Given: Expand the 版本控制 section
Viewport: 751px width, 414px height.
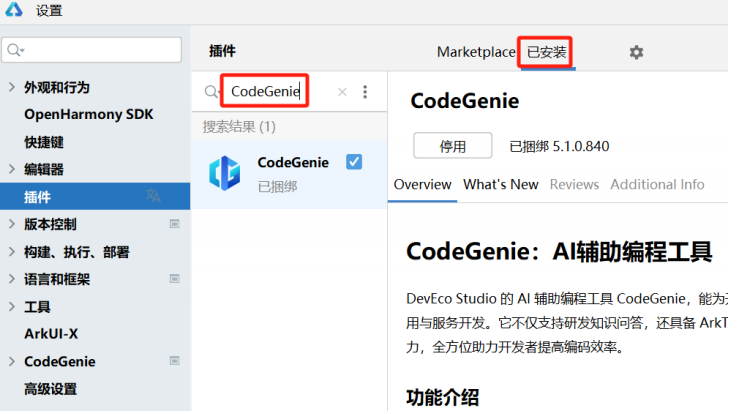Looking at the screenshot, I should pyautogui.click(x=11, y=224).
